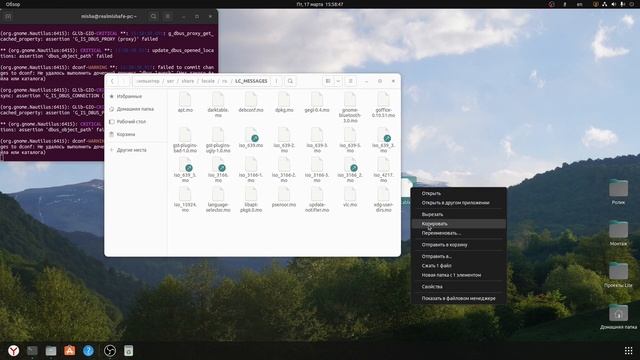The height and width of the screenshot is (360, 640).
Task: Click the 'locale' path segment
Action: (x=208, y=81)
